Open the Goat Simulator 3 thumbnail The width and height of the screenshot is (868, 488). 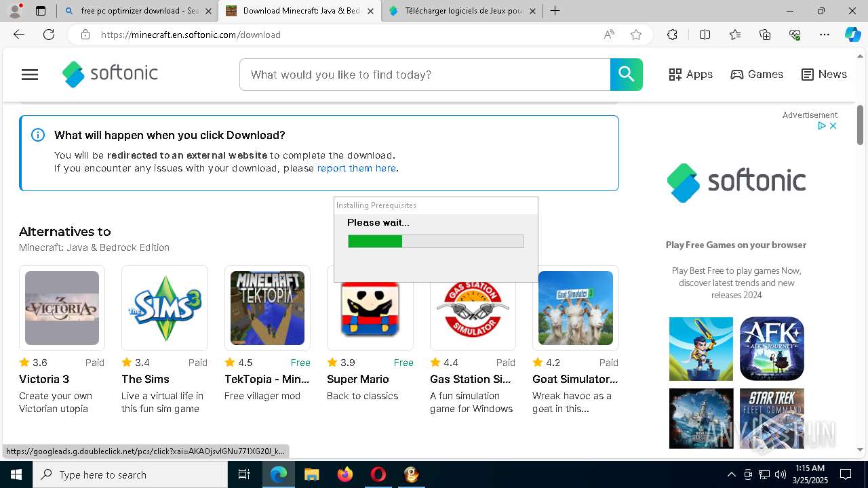pyautogui.click(x=576, y=308)
